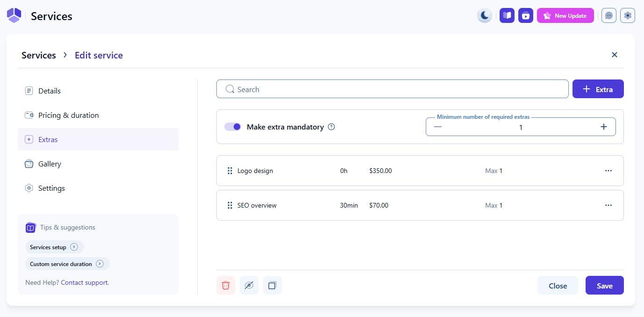Open the video tutorials icon in header
Viewport: 644px width, 317px height.
pos(526,15)
